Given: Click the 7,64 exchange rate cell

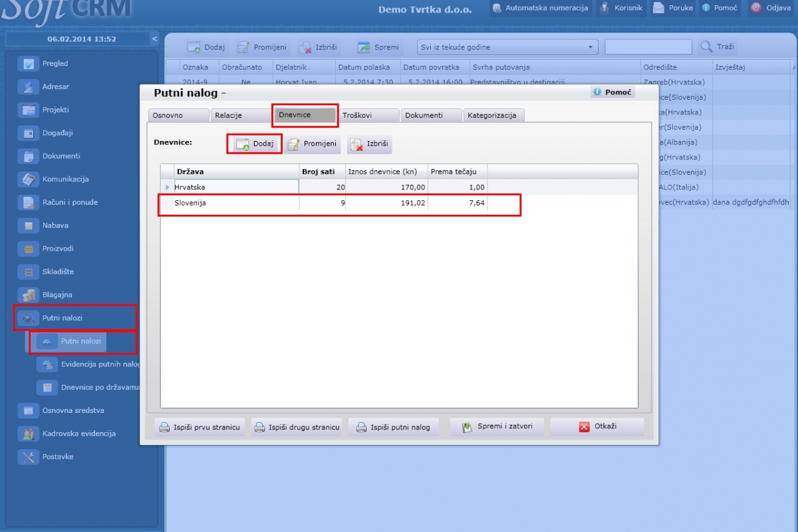Looking at the screenshot, I should (x=458, y=203).
